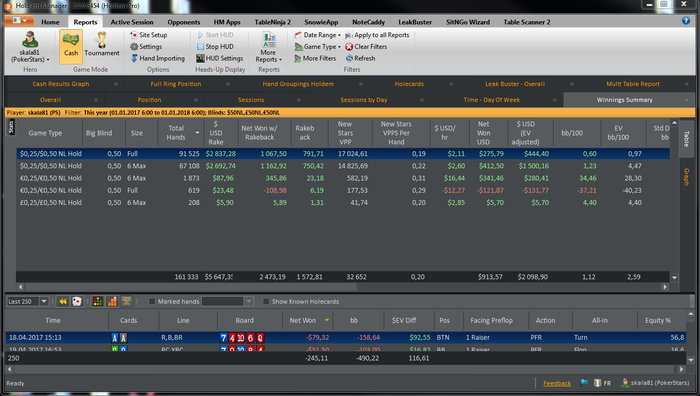The width and height of the screenshot is (700, 396).
Task: Select hand from 18.04.2017 15:13
Action: click(345, 338)
